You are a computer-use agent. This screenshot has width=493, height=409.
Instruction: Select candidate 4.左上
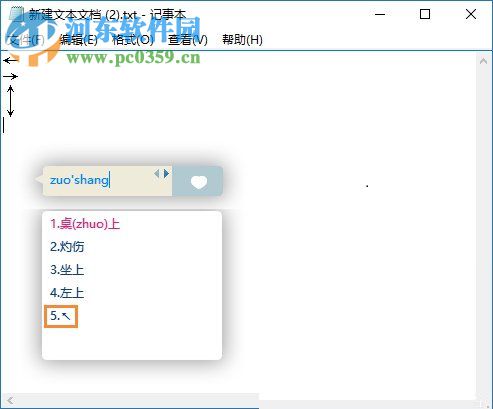[67, 293]
